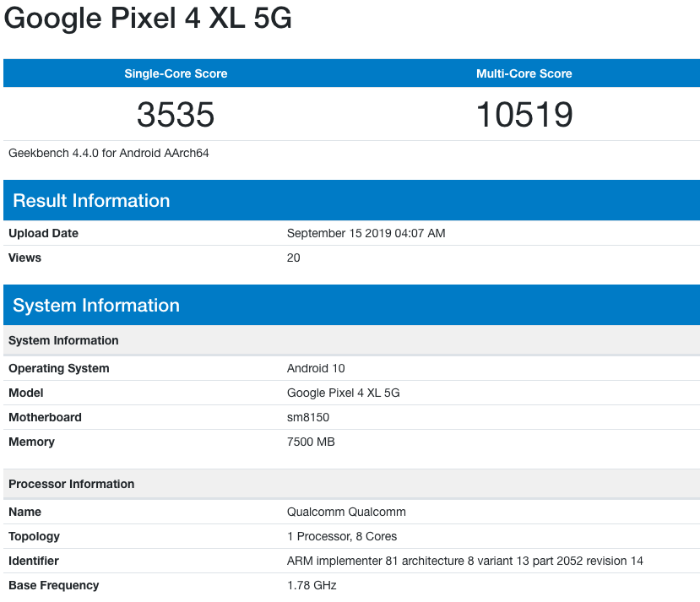Click the processor Name label
The height and width of the screenshot is (602, 700).
24,513
